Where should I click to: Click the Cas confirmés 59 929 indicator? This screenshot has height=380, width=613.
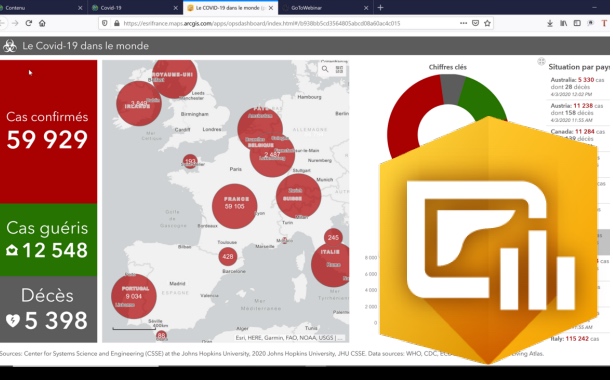click(x=48, y=132)
